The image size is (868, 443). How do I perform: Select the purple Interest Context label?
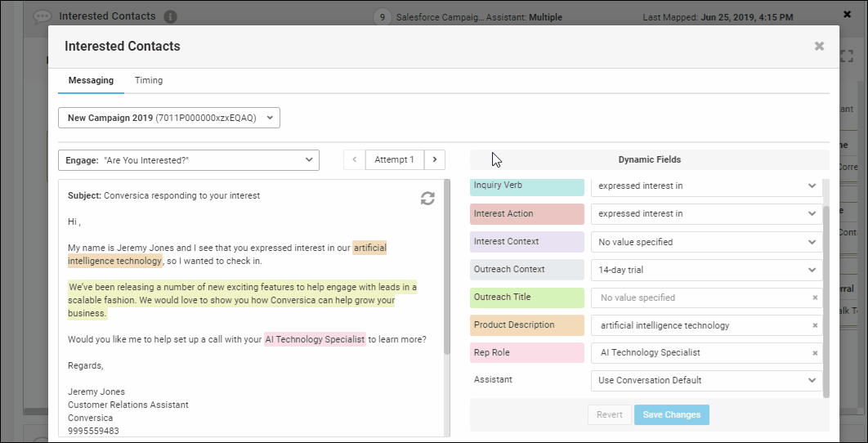coord(527,242)
